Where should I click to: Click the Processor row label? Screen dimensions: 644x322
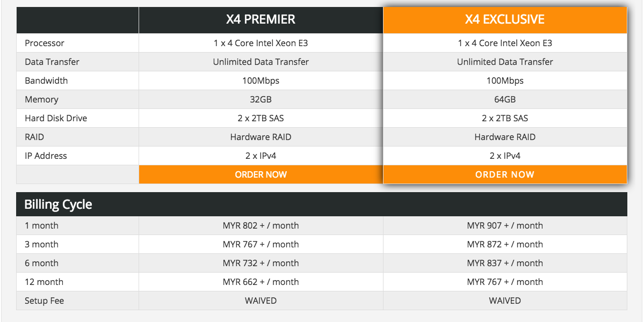(45, 43)
